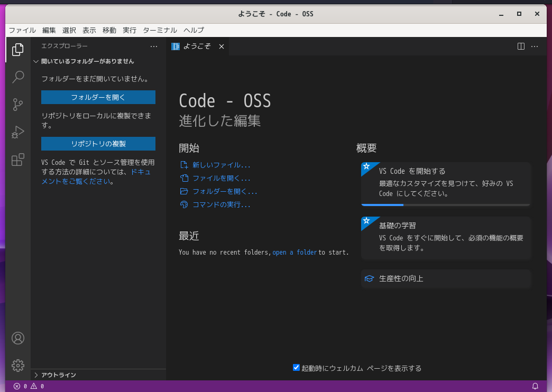Click progress bar on VS Code を開始する card
Screen dimensions: 552x392
tap(446, 205)
